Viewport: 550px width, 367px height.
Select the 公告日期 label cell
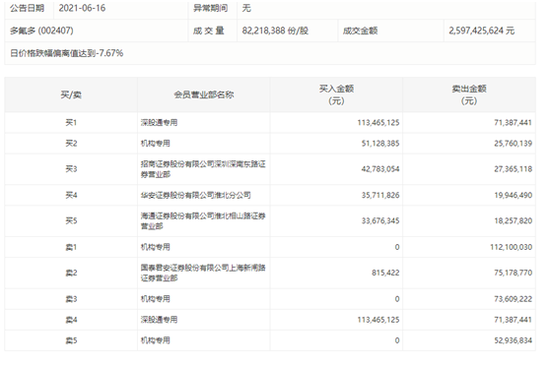coord(27,8)
